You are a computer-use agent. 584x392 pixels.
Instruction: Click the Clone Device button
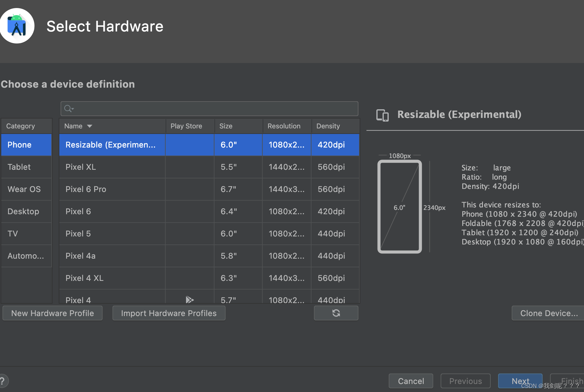click(548, 313)
